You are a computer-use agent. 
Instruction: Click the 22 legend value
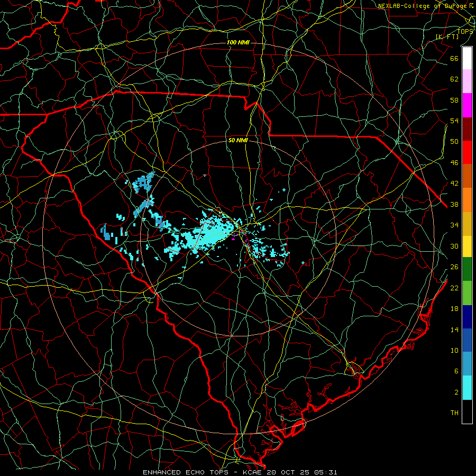click(x=454, y=288)
